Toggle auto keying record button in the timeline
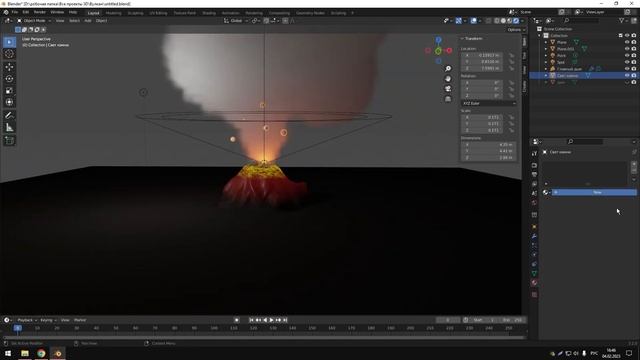 (x=237, y=320)
